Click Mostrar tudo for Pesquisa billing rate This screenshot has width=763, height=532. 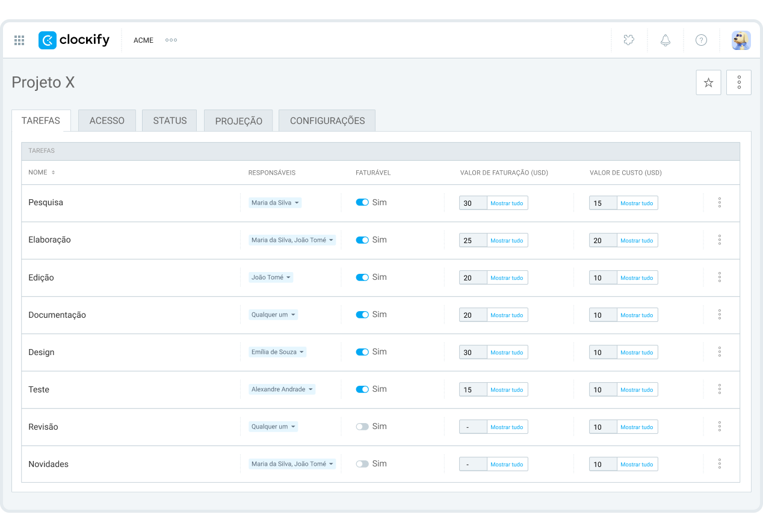click(507, 203)
